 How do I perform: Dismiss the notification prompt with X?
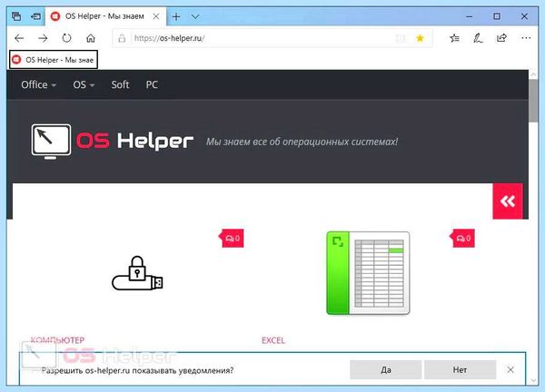click(510, 370)
